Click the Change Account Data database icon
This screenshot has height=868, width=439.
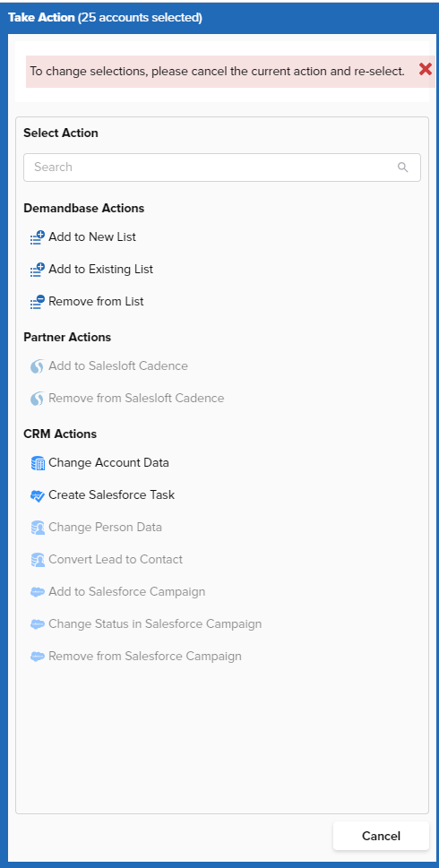(37, 463)
